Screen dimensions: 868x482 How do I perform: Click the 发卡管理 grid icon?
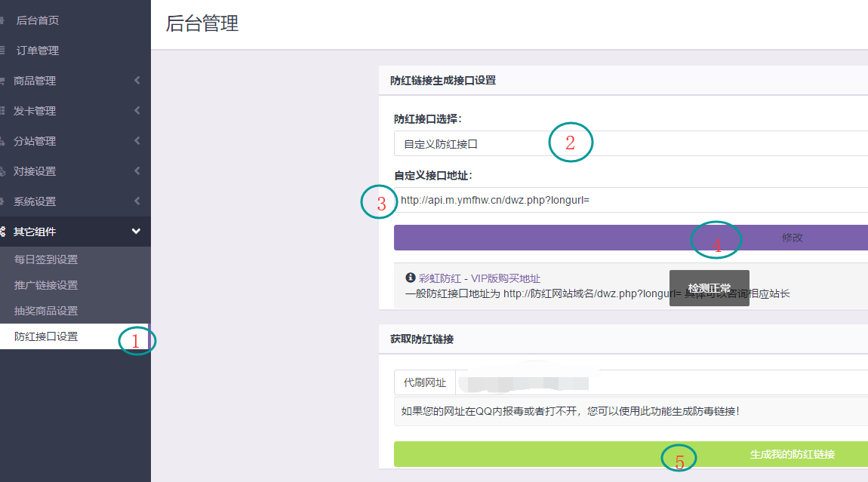tap(3, 111)
